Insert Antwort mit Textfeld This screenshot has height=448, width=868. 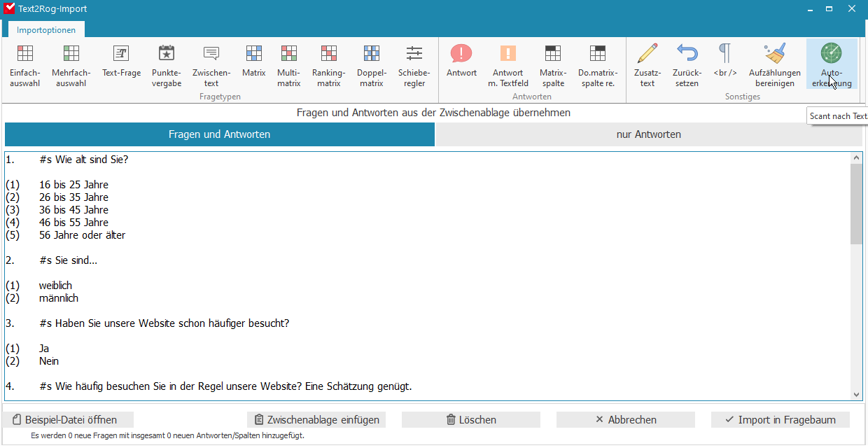pyautogui.click(x=507, y=63)
